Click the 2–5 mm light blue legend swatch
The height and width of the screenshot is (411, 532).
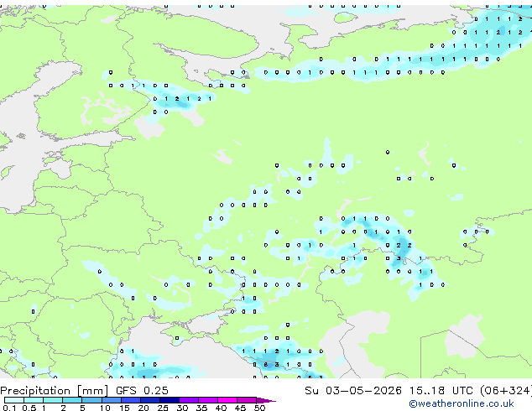point(72,400)
